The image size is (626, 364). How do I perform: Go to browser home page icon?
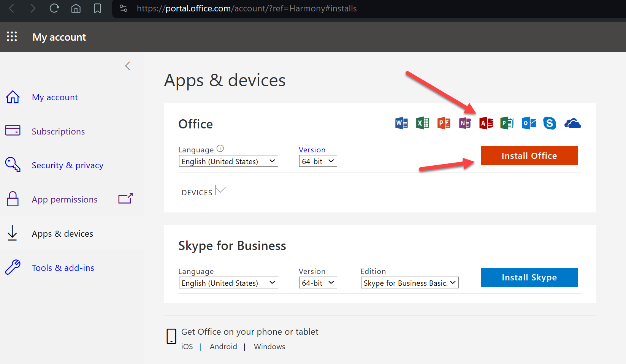76,8
